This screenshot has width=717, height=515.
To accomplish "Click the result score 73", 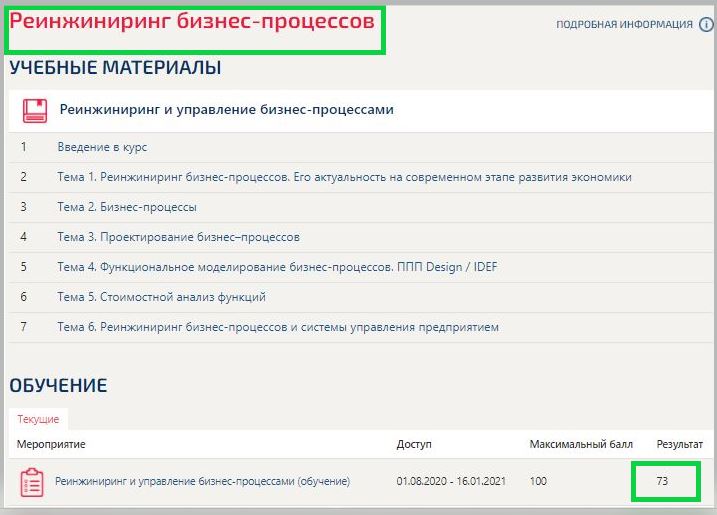I will point(662,481).
